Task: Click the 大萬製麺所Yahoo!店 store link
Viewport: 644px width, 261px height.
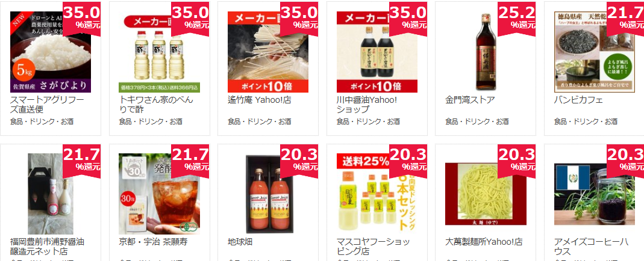Action: tap(484, 242)
